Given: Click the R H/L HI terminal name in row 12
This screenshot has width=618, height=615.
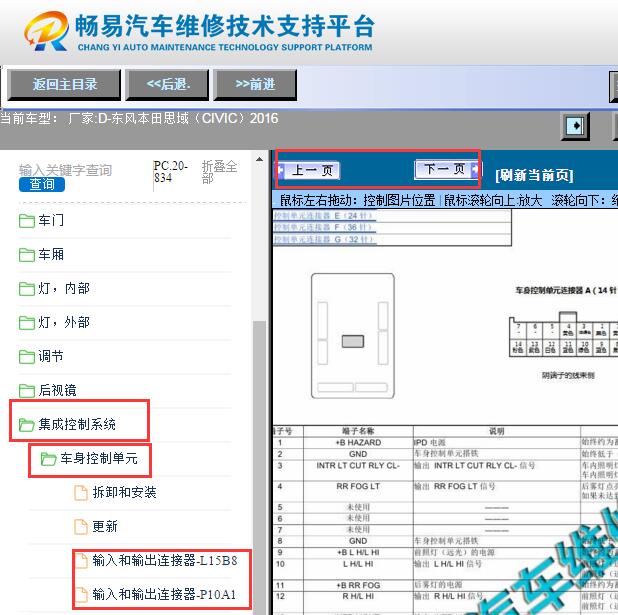Looking at the screenshot, I should point(358,596).
